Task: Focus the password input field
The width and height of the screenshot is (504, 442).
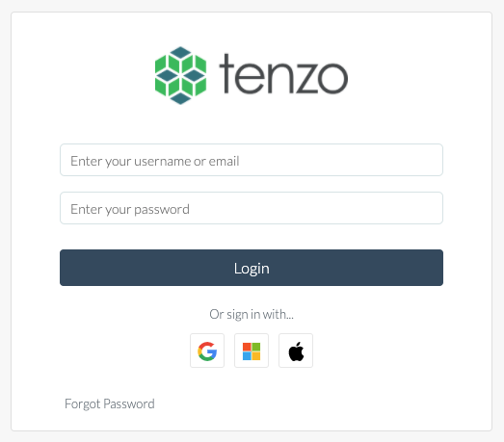Action: click(252, 208)
